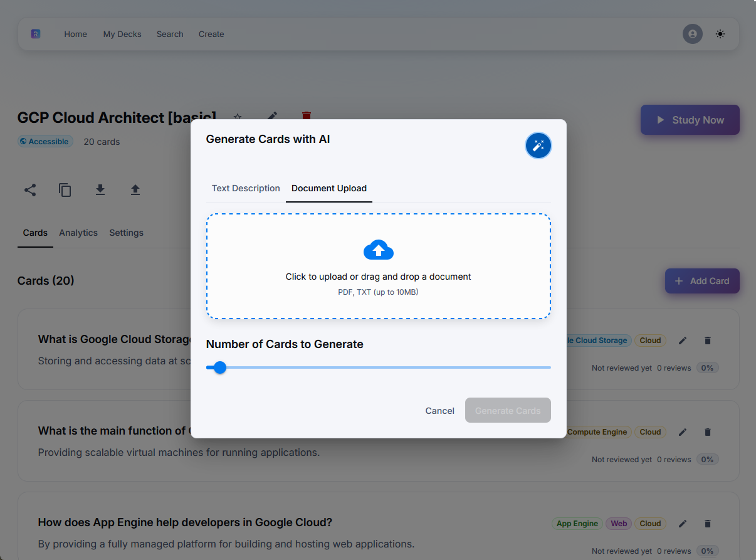Click the pencil edit icon beside deck title

[x=272, y=117]
